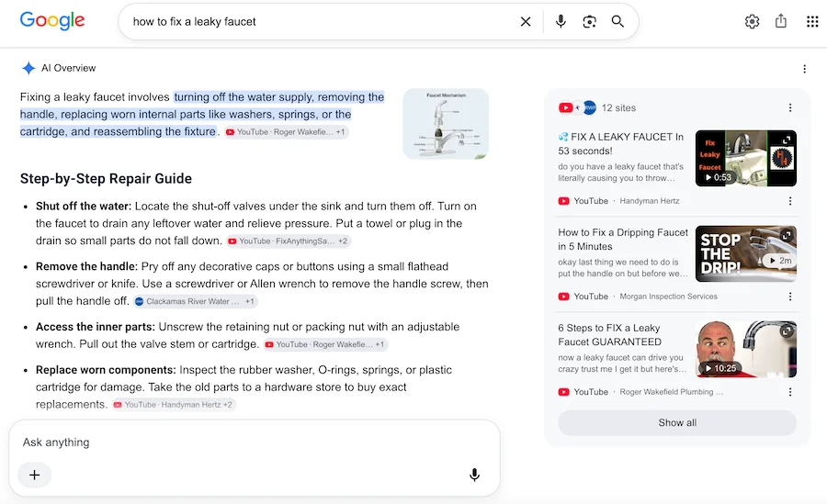The width and height of the screenshot is (827, 504).
Task: Click the Remove the handle bold text
Action: click(86, 266)
